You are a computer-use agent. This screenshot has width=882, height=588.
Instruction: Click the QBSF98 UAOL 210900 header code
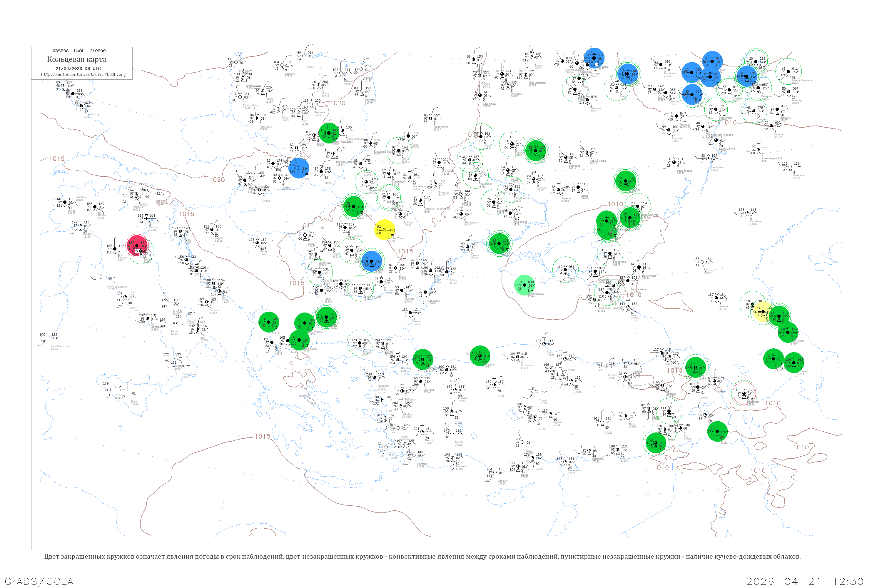tap(79, 51)
